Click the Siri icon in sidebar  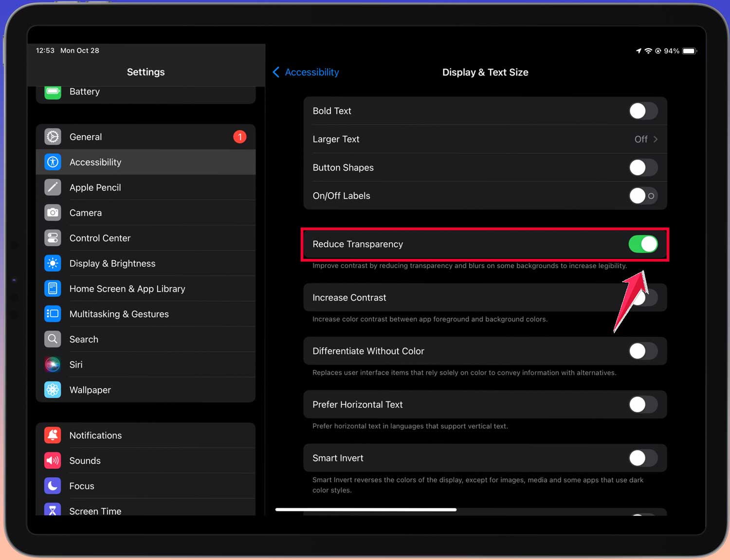pyautogui.click(x=53, y=364)
